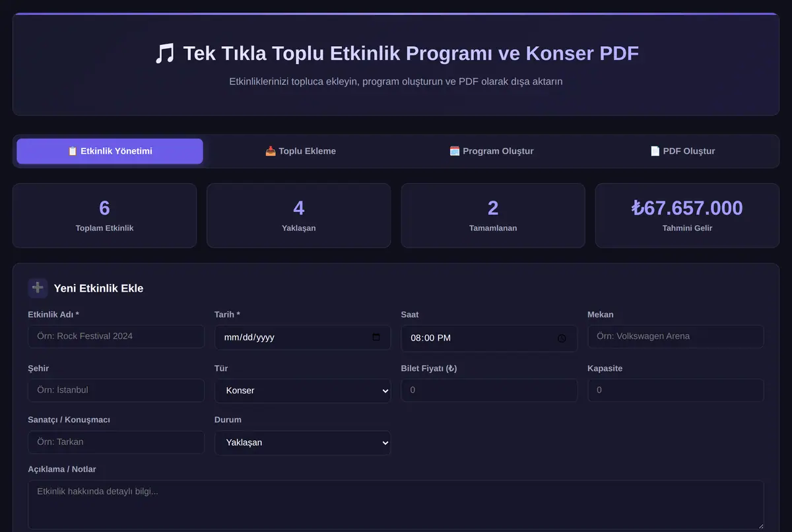This screenshot has height=532, width=792.
Task: Open the Etkinlik Yönetimi tab
Action: tap(110, 151)
